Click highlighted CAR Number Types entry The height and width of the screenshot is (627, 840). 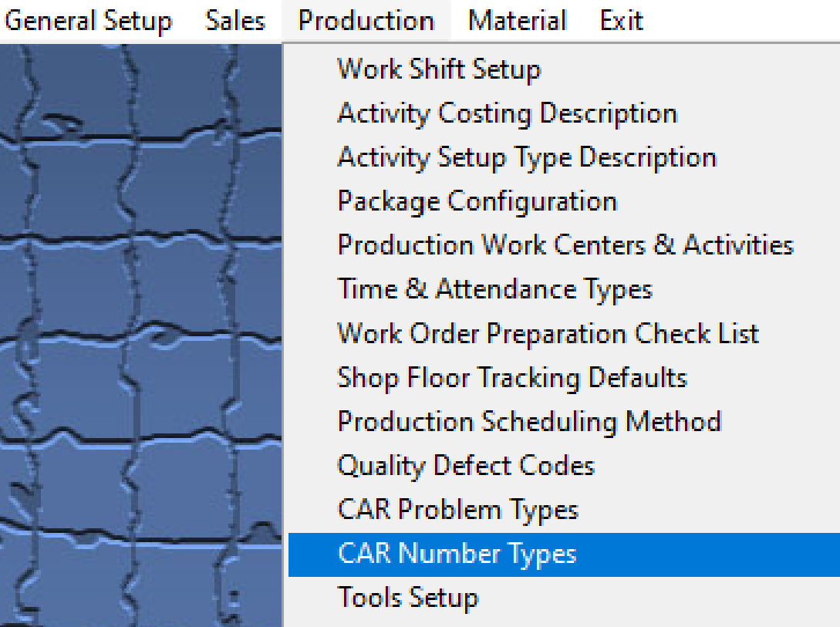pyautogui.click(x=564, y=555)
